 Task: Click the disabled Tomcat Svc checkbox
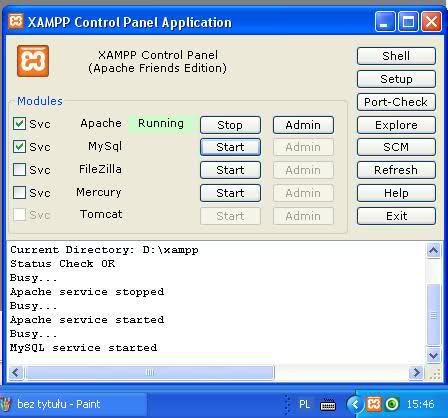tap(19, 215)
